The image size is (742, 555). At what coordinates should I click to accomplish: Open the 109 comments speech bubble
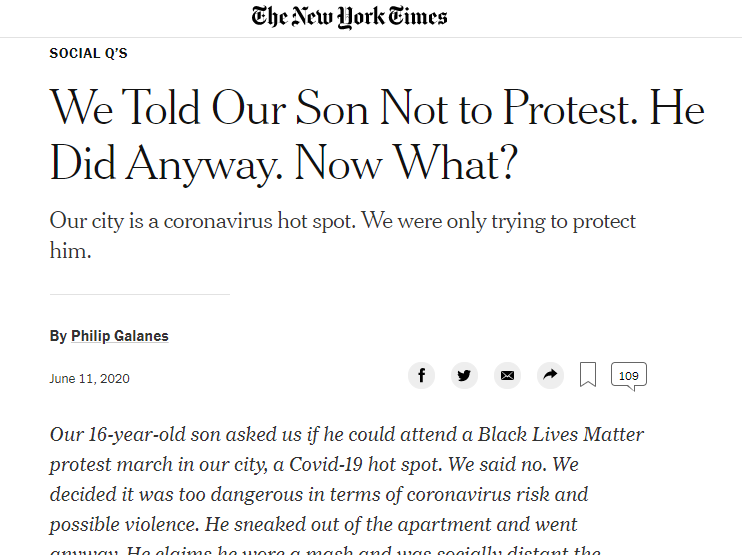(628, 376)
